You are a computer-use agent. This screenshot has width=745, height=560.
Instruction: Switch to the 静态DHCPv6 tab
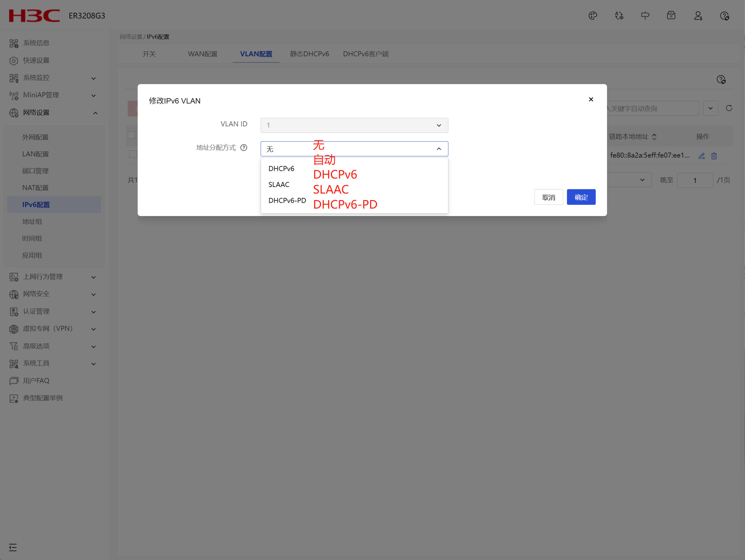[309, 54]
